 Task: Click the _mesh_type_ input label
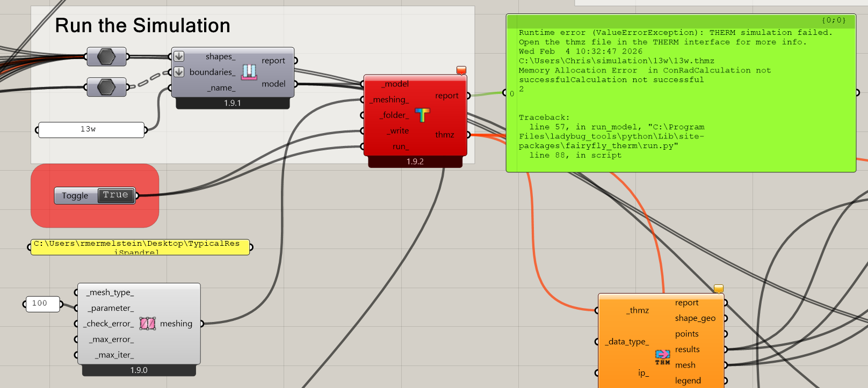pyautogui.click(x=110, y=292)
